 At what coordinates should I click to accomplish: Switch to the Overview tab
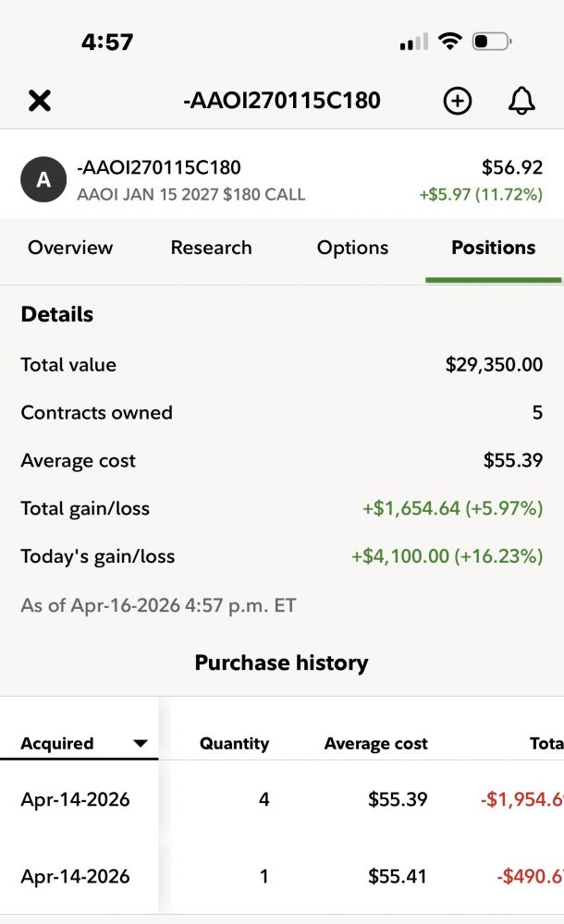pos(70,248)
